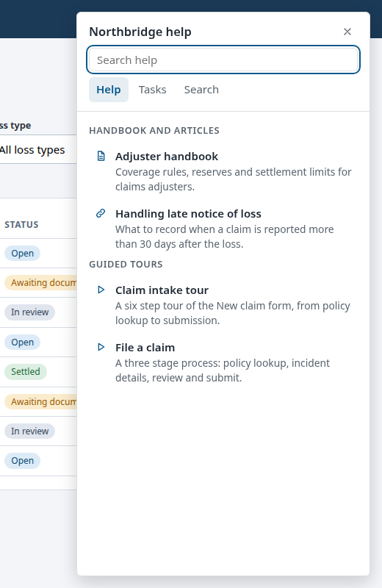
Task: Click the three stage process description text
Action: [223, 370]
